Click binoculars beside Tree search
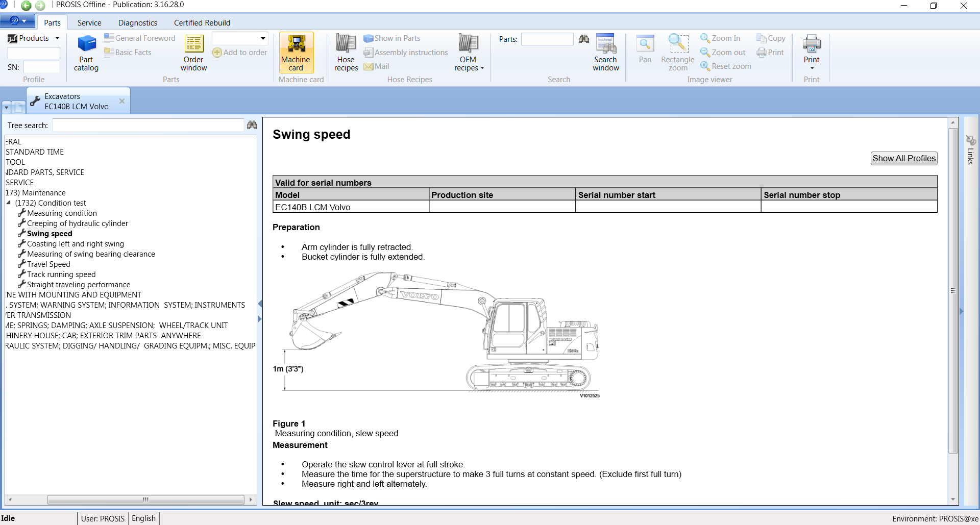The width and height of the screenshot is (980, 525). point(252,125)
